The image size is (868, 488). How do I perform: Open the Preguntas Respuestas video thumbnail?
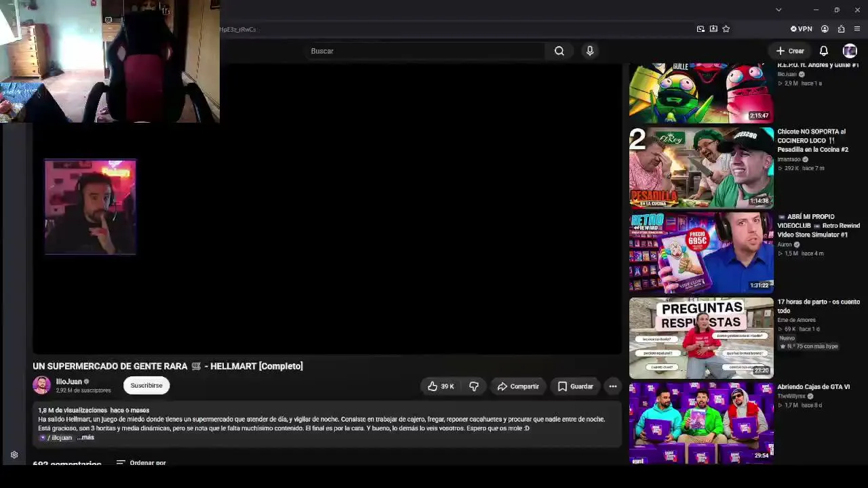(x=701, y=338)
